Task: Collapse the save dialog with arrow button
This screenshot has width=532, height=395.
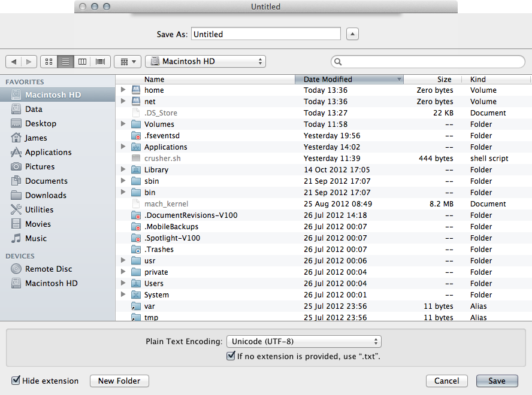Action: point(352,34)
